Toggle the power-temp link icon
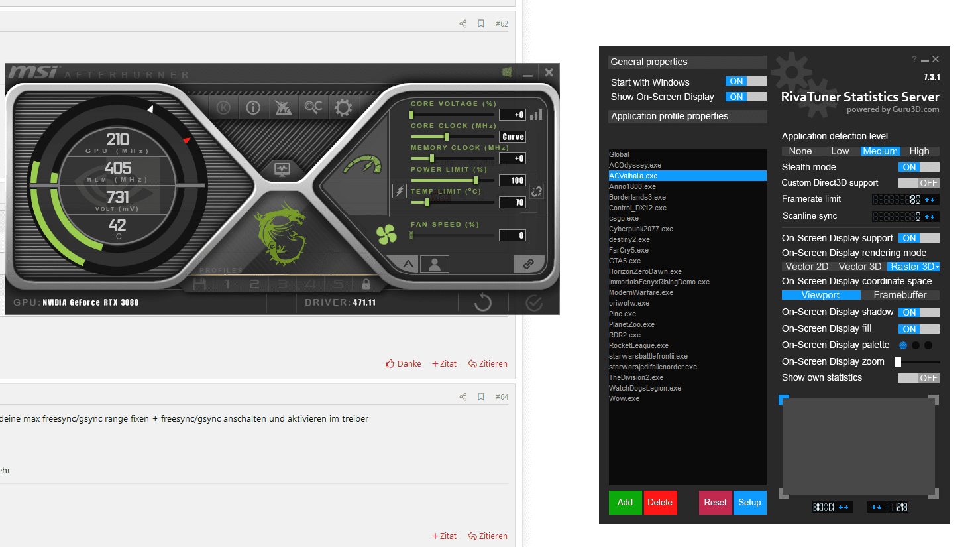 [537, 192]
